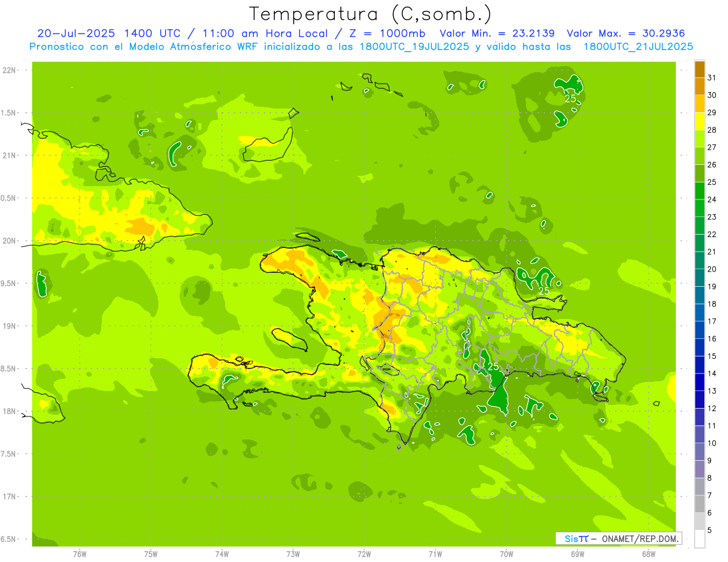Pick the legend band between 29 and 30
Viewport: 728px width, 562px height.
(x=699, y=104)
